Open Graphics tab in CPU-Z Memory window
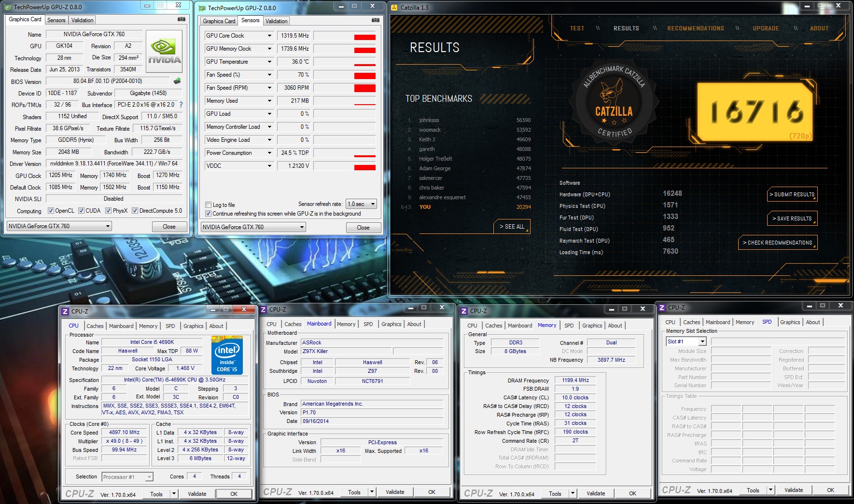 tap(592, 326)
